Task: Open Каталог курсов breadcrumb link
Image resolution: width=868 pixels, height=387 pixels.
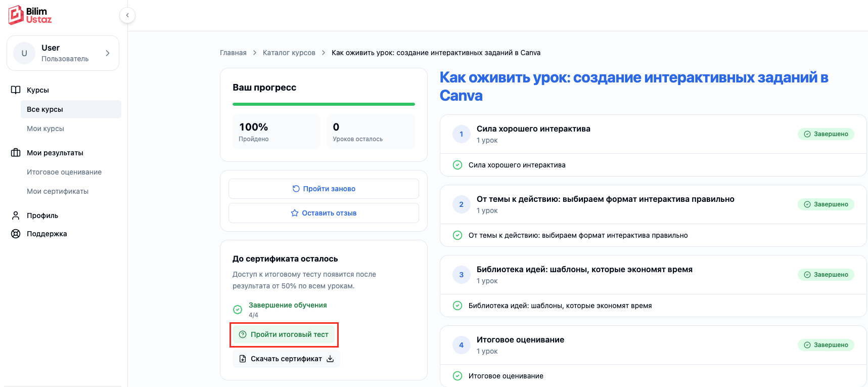Action: pyautogui.click(x=289, y=53)
